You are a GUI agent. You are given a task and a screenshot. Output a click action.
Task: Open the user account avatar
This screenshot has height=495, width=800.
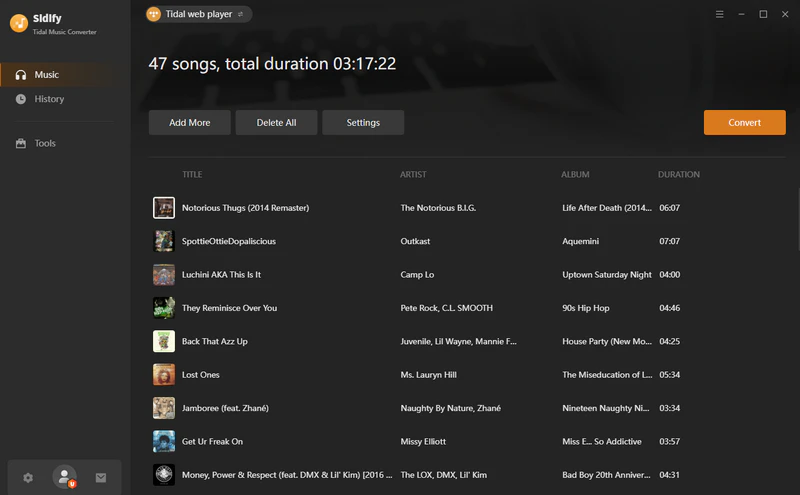tap(64, 477)
